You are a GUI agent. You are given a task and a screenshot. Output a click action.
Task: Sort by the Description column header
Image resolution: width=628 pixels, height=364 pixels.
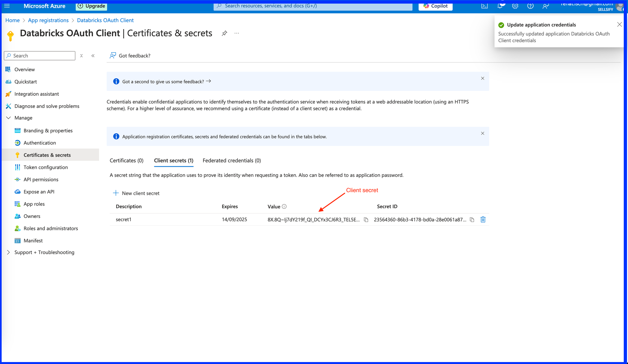(x=129, y=207)
